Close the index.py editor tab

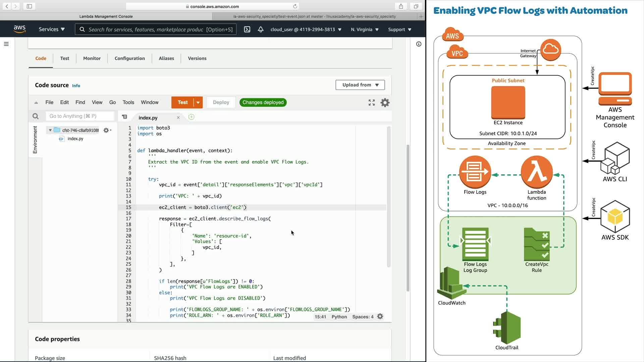pyautogui.click(x=178, y=118)
